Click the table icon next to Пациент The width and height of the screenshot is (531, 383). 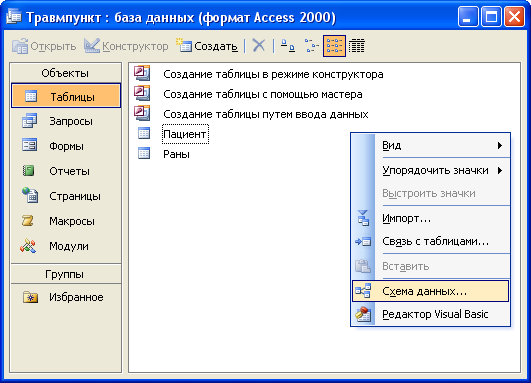tap(144, 133)
